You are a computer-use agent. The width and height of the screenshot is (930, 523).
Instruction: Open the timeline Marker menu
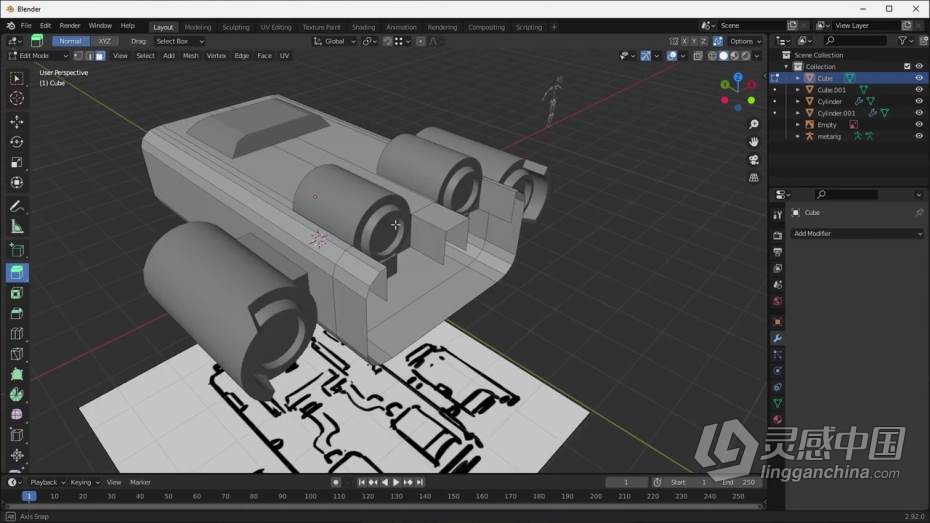tap(140, 483)
